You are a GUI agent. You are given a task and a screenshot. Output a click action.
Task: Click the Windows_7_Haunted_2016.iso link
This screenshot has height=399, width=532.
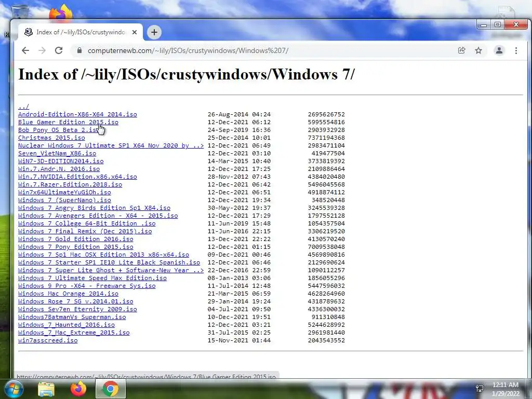click(x=66, y=325)
